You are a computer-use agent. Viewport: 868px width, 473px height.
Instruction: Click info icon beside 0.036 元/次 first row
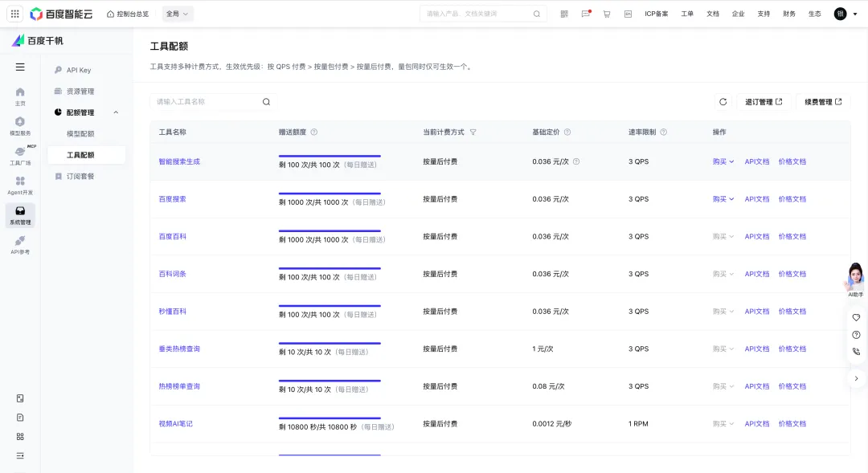576,161
